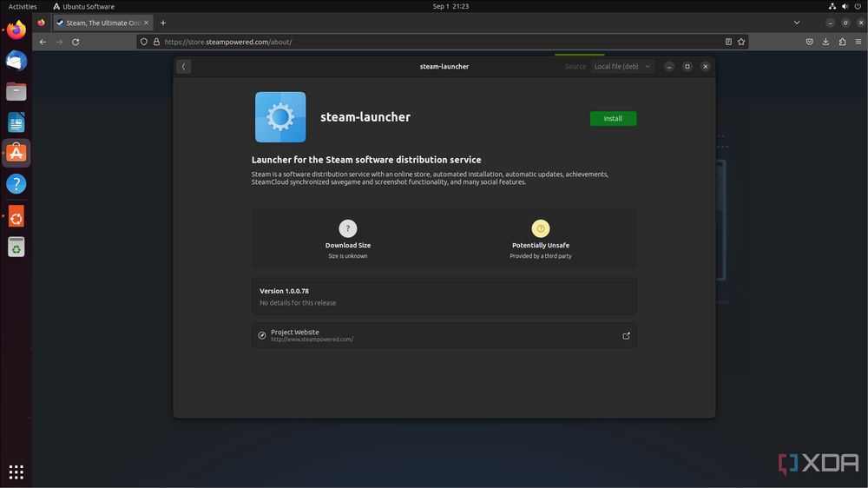Screen dimensions: 868x488
Task: Expand the Firefox list all tabs chevron
Action: pyautogui.click(x=797, y=23)
